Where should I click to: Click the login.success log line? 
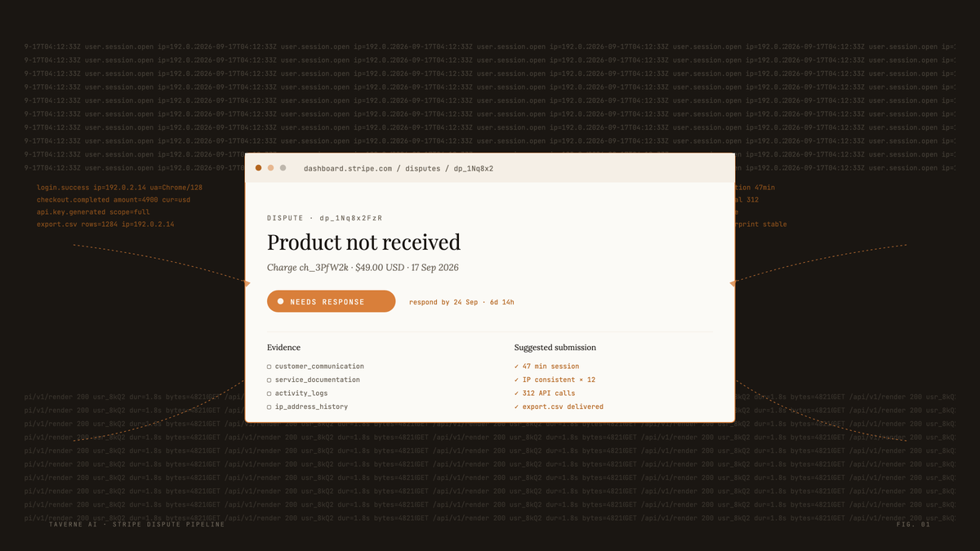click(119, 188)
